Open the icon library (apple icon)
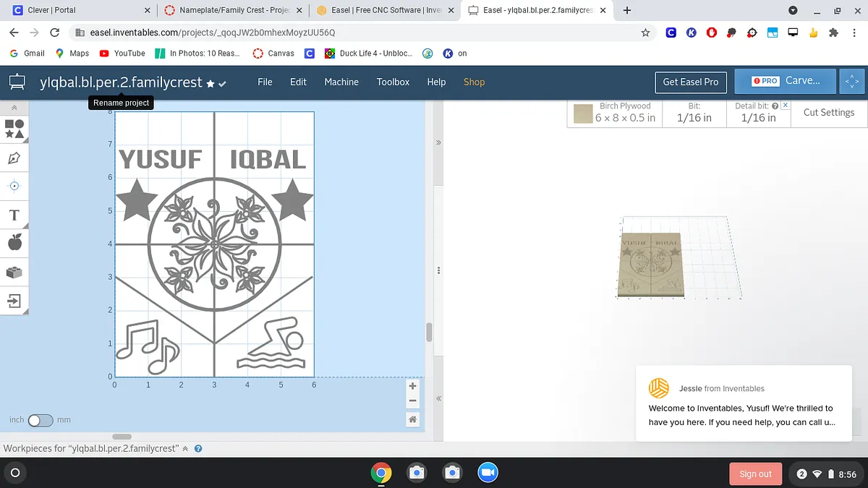This screenshot has width=868, height=488. [x=14, y=243]
